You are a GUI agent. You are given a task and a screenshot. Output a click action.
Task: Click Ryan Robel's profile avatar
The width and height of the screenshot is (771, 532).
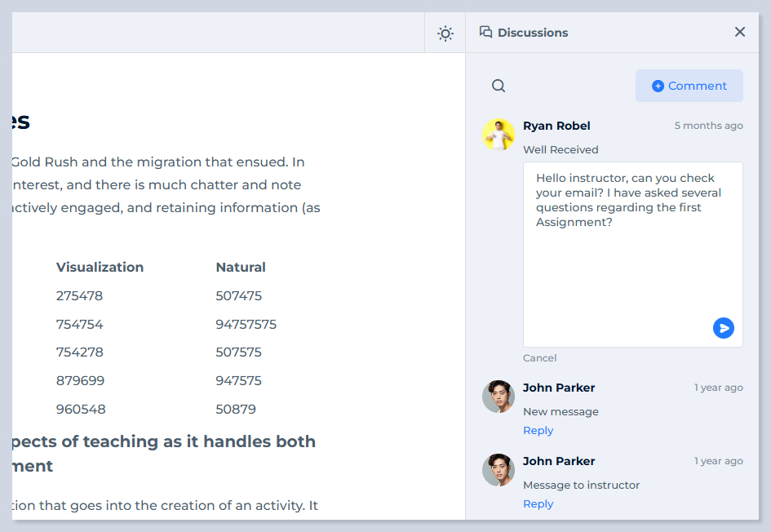point(498,135)
